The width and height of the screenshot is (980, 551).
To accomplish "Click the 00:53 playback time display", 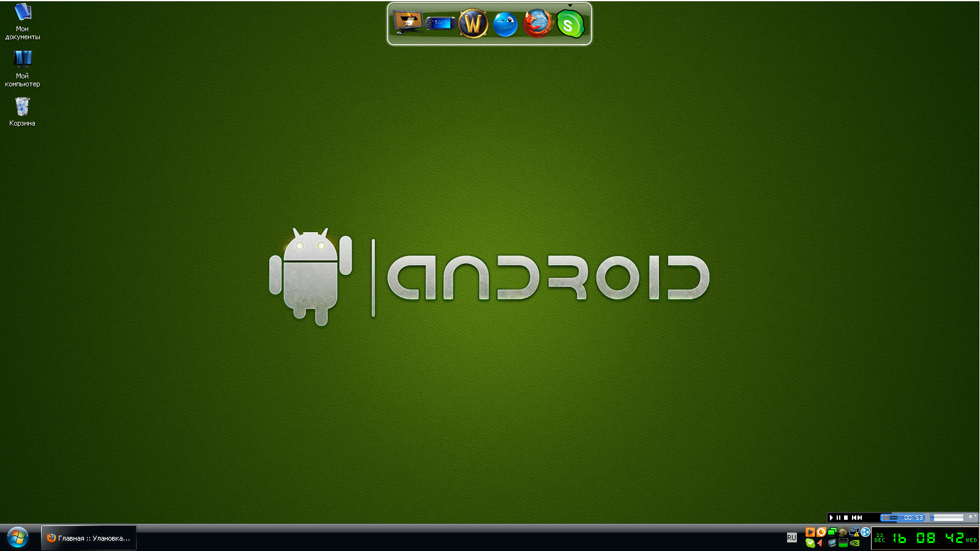I will coord(913,518).
